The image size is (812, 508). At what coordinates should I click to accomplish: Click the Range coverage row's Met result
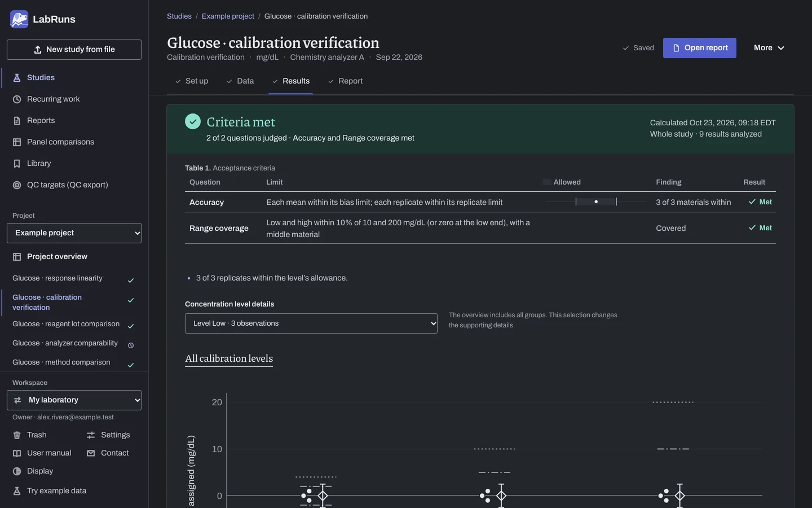coord(760,228)
